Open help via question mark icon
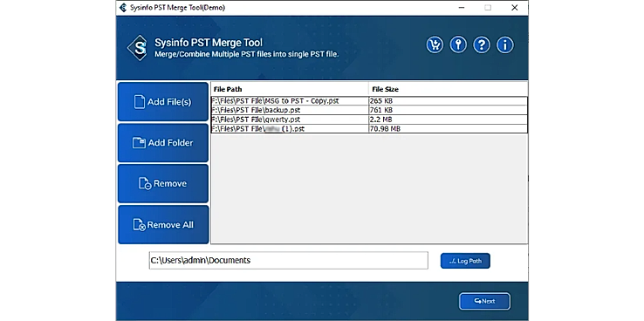Screen dimensions: 644x321 [482, 44]
